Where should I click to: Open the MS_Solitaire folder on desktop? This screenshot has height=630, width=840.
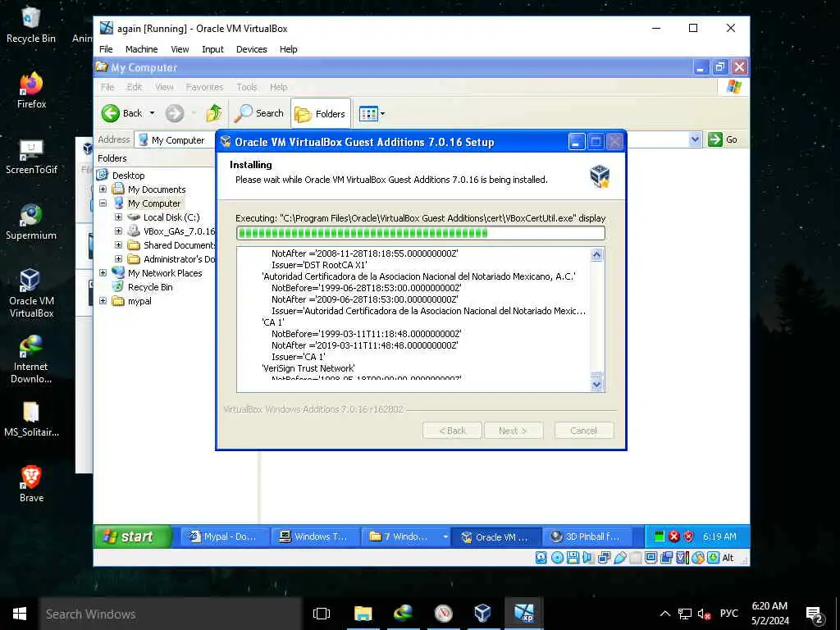(31, 419)
